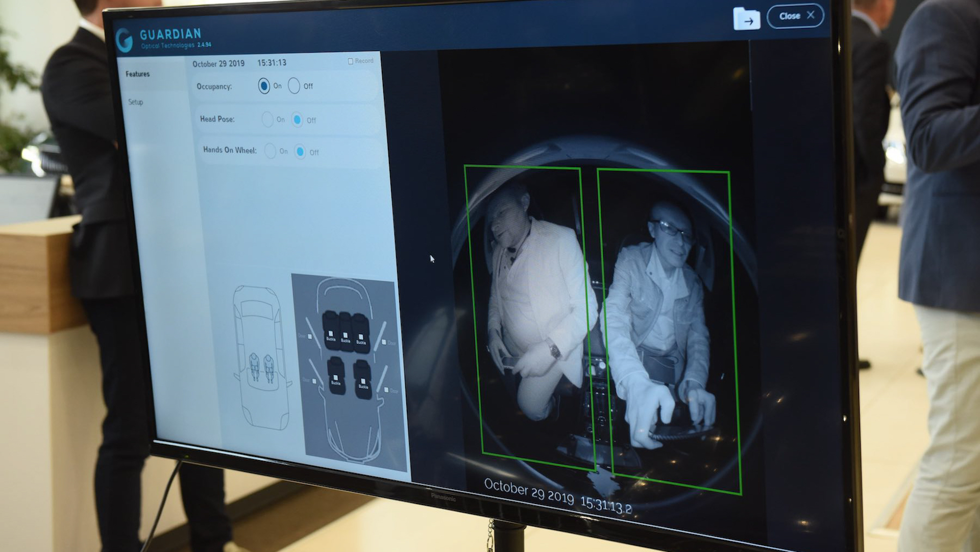Turn Head Pose On
The height and width of the screenshot is (552, 980).
pos(267,119)
